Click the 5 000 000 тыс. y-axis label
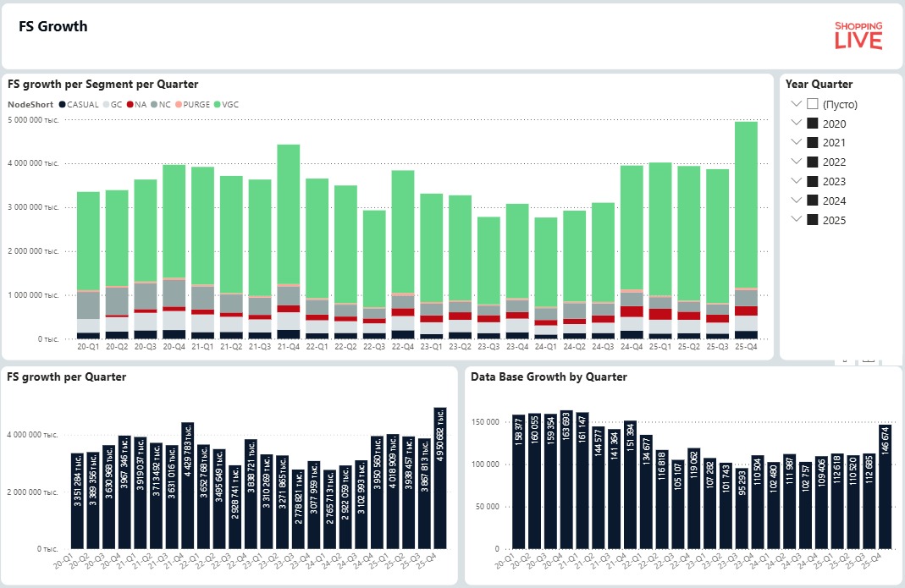The image size is (905, 588). coord(34,120)
